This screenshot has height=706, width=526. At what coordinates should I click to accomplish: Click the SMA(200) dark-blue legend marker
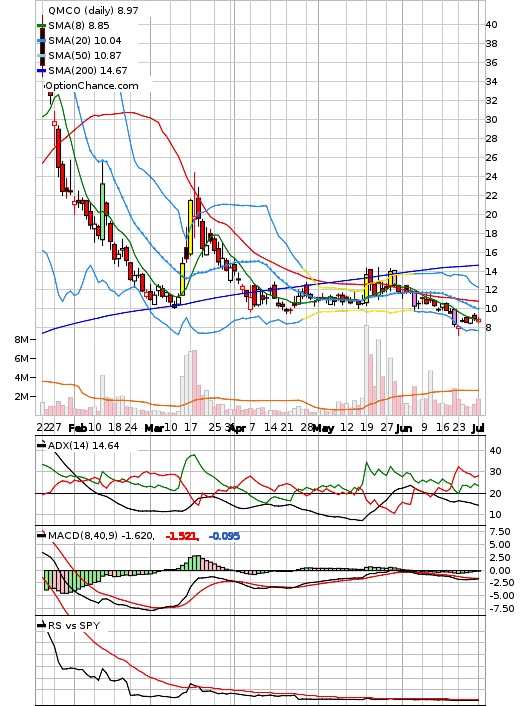[41, 71]
